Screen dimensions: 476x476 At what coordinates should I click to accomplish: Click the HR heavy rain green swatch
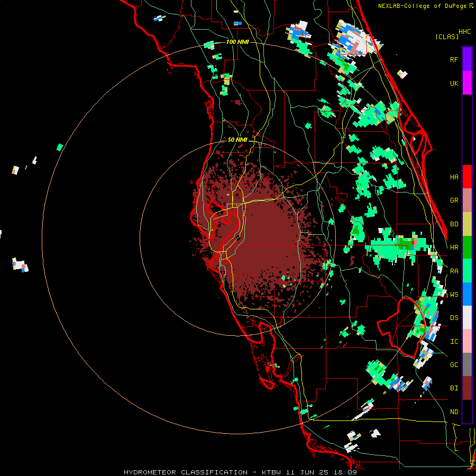[467, 248]
